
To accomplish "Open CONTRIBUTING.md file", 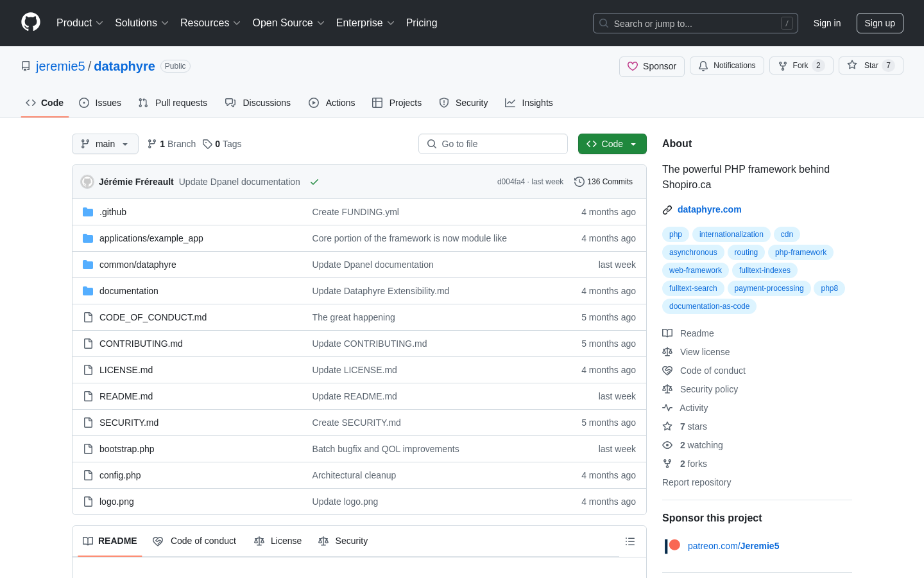I will (141, 344).
